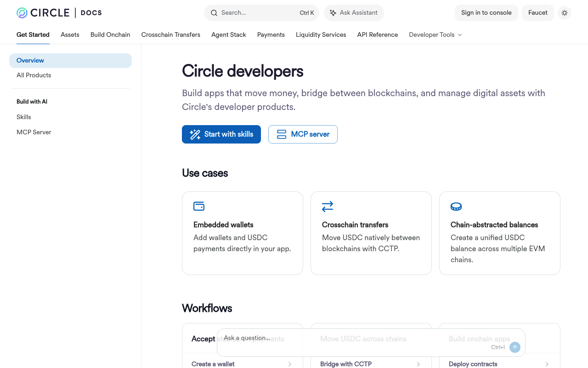Open the Crosschain transfers card title
This screenshot has width=588, height=368.
[355, 225]
